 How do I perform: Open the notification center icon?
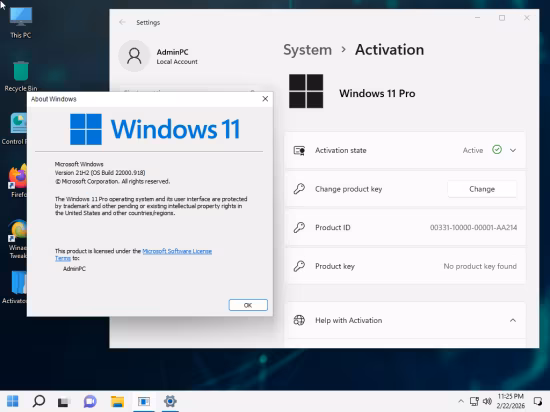537,401
